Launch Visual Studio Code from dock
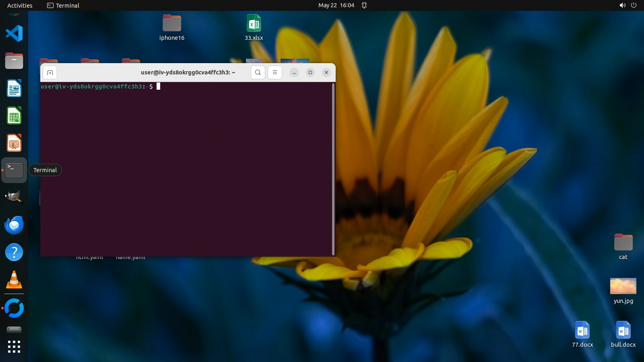644x362 pixels. click(14, 33)
